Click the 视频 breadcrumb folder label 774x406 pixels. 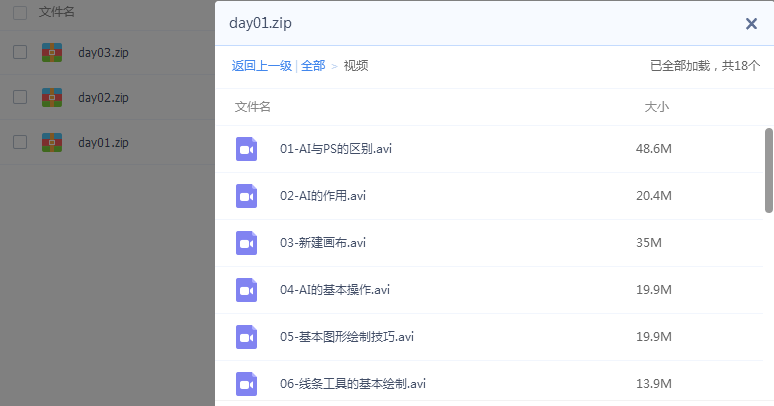point(356,66)
